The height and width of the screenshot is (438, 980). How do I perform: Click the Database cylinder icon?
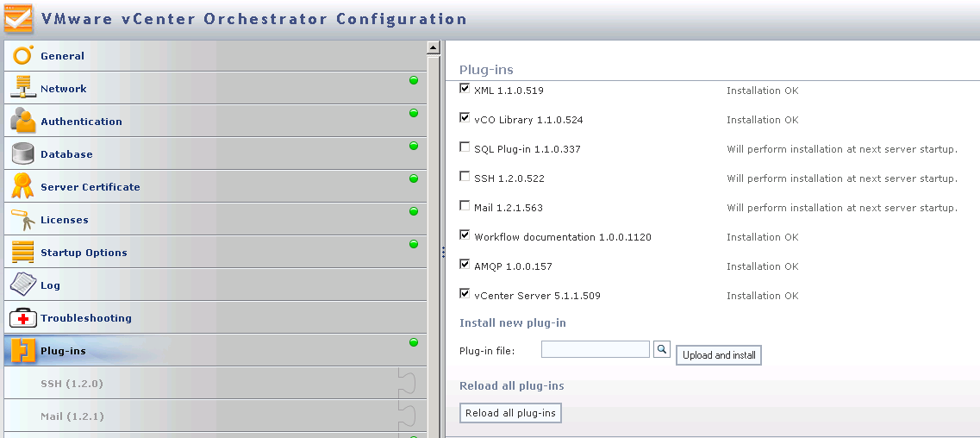pyautogui.click(x=22, y=153)
